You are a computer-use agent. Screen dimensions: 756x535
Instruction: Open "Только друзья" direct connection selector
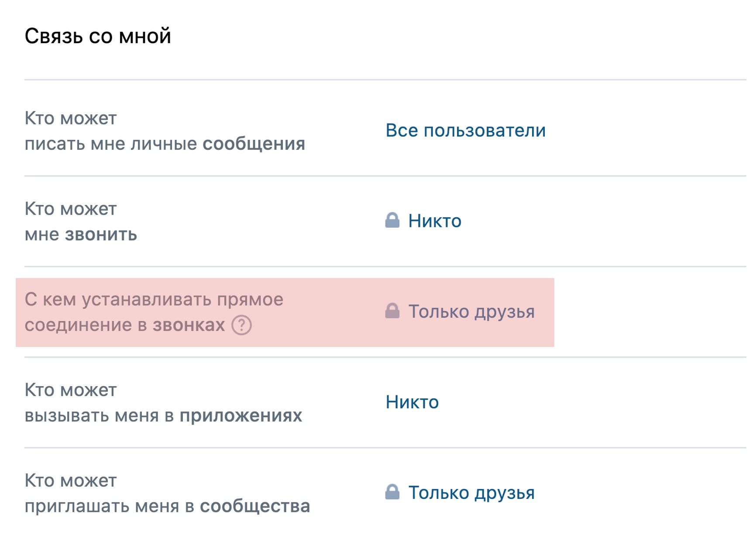[471, 312]
